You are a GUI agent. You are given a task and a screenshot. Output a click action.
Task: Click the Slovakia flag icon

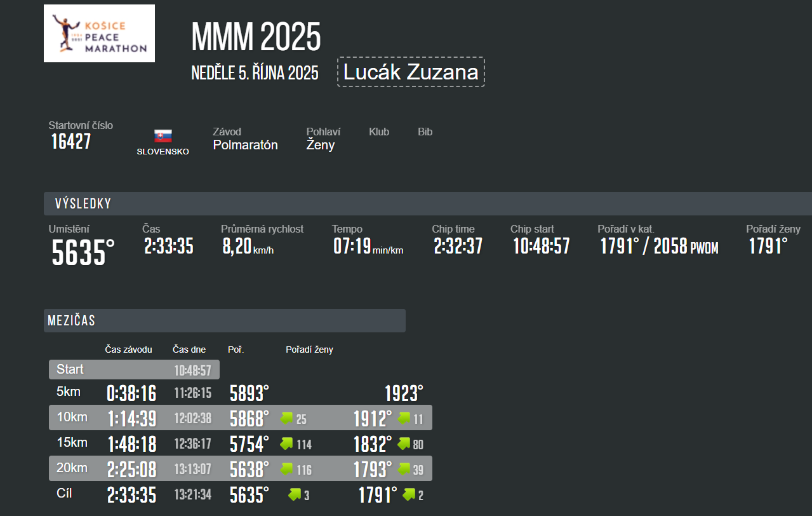click(x=163, y=136)
